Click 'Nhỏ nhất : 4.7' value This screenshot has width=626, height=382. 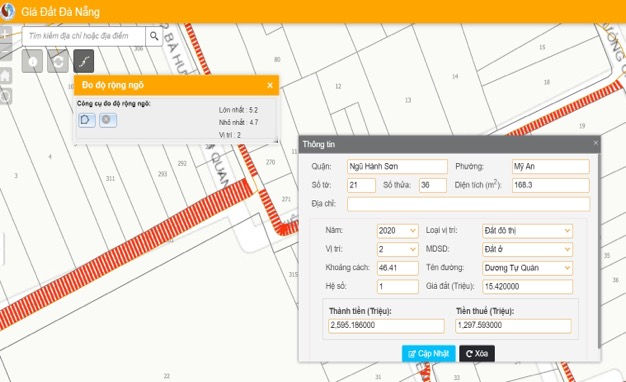pos(238,122)
